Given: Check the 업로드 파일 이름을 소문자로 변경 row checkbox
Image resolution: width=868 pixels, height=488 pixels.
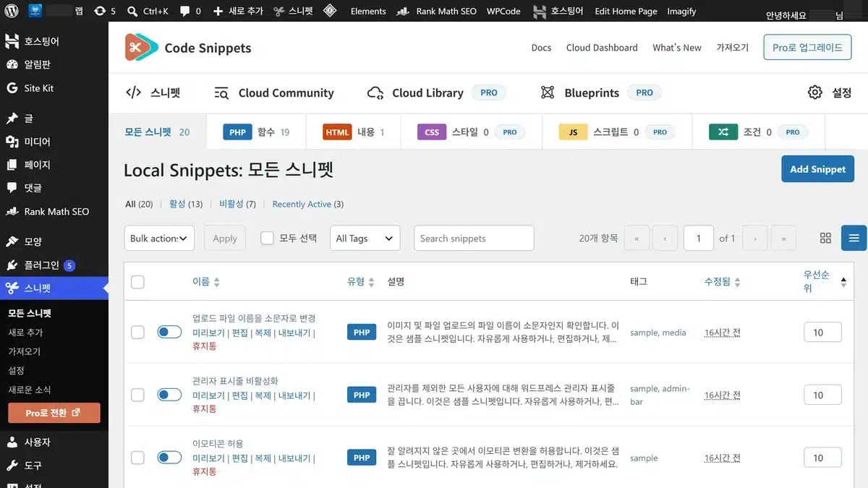Looking at the screenshot, I should [137, 332].
